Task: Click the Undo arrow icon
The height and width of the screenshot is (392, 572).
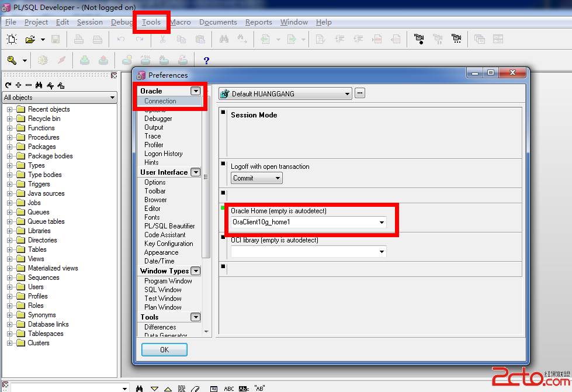Action: (121, 39)
